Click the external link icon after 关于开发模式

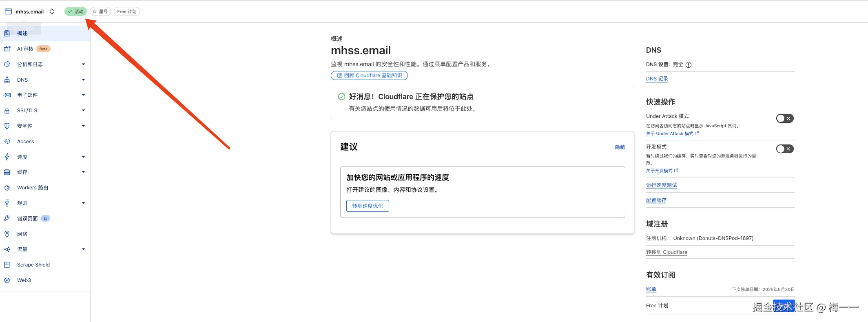coord(676,171)
